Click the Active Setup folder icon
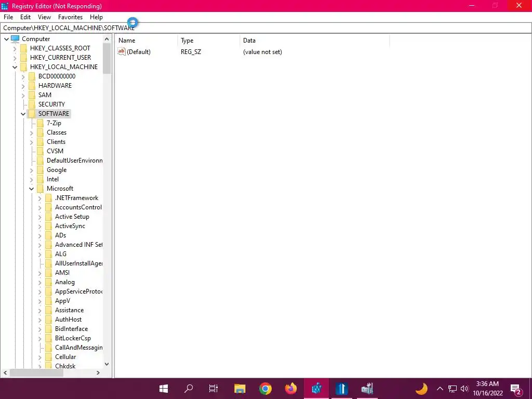Screen dimensions: 532x399 pos(48,217)
